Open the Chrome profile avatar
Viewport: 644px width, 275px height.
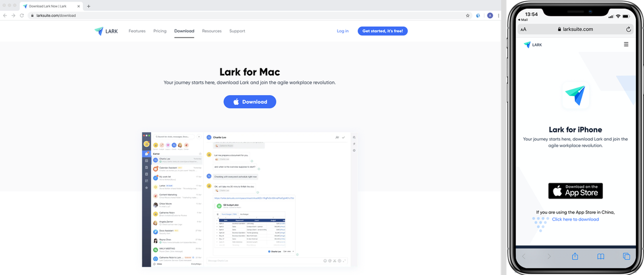point(490,16)
